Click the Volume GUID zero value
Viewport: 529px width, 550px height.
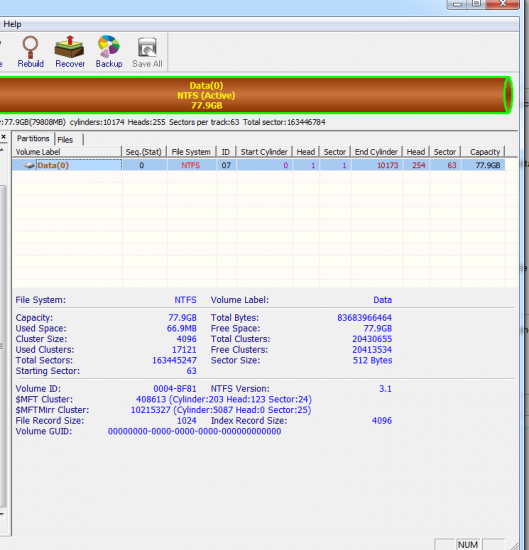pyautogui.click(x=194, y=431)
